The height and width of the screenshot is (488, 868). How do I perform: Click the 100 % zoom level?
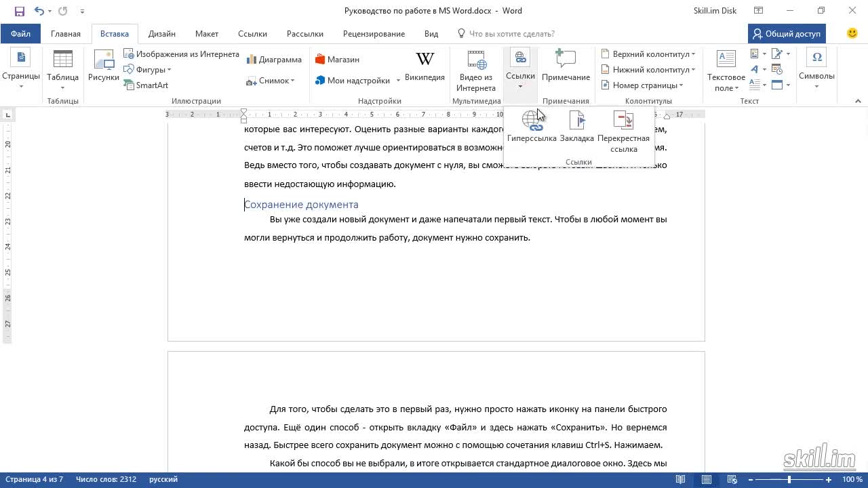click(852, 479)
